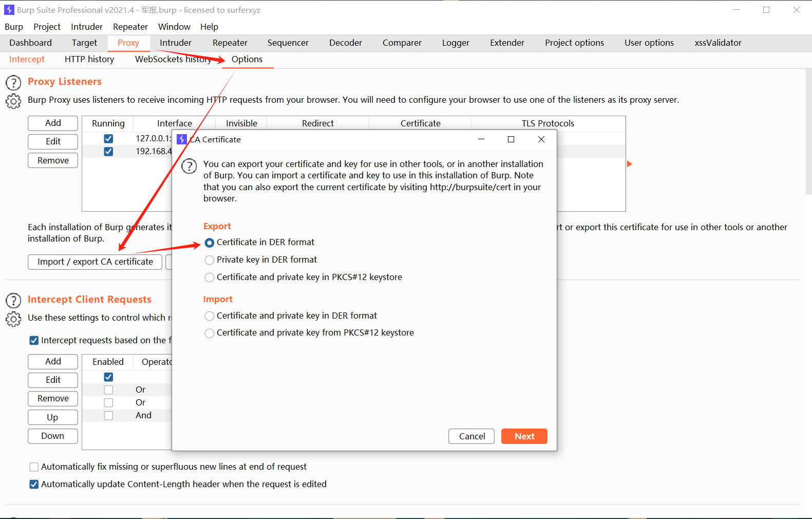Click Add button for proxy listeners
This screenshot has width=812, height=519.
coord(53,123)
